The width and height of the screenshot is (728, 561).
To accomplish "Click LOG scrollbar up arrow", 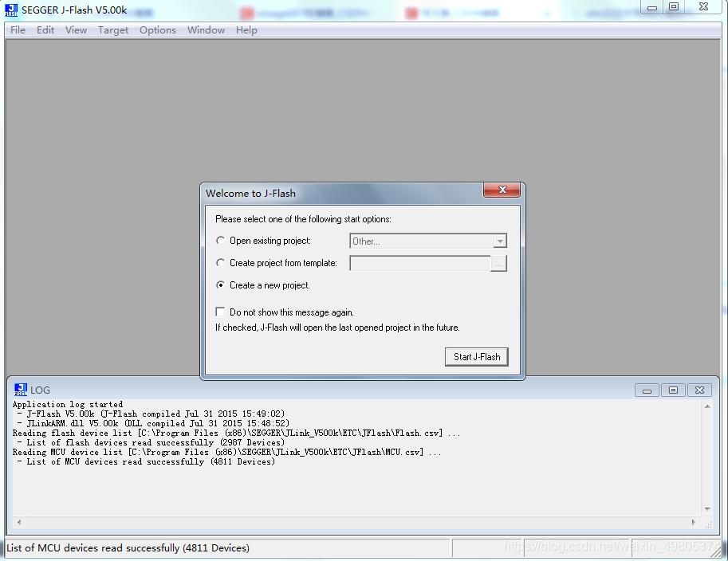I will pyautogui.click(x=707, y=406).
